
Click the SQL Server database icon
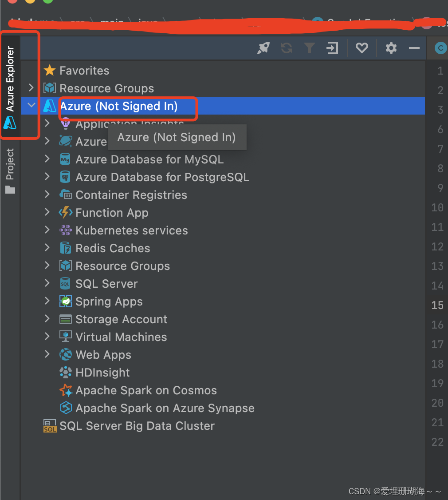pos(65,283)
